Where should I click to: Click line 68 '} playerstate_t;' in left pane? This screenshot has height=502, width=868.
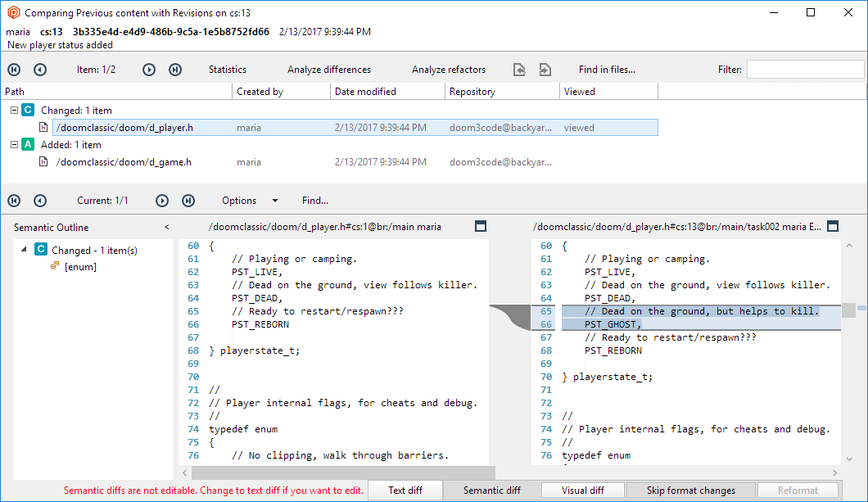pyautogui.click(x=254, y=350)
